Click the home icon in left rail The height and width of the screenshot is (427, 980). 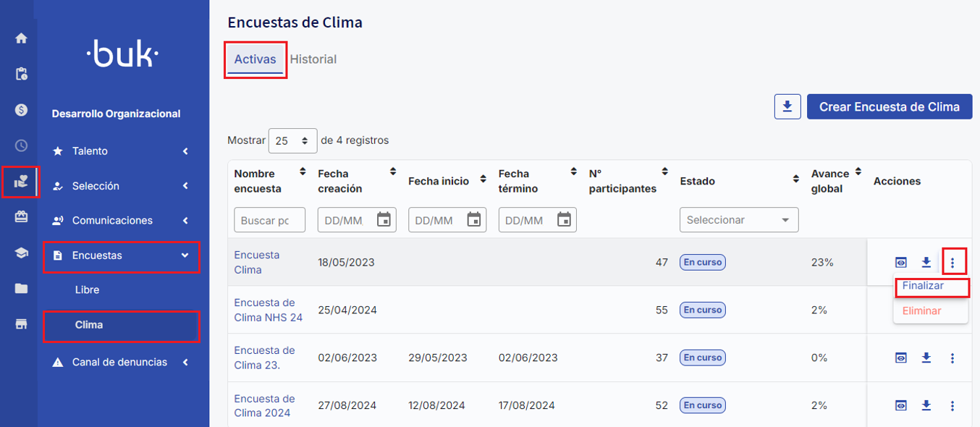tap(21, 38)
